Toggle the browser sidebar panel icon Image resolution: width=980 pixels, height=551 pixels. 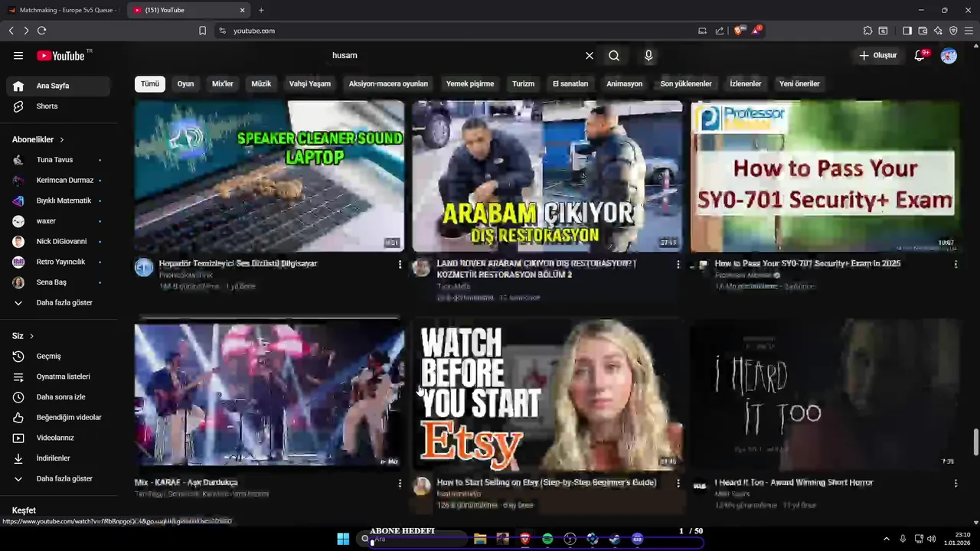(x=907, y=31)
